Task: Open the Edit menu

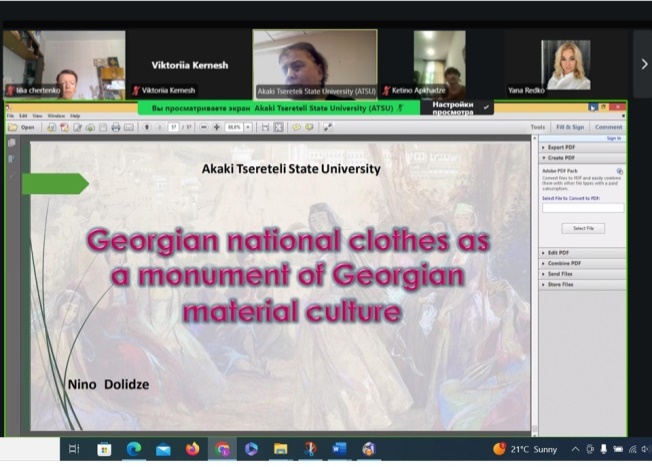Action: point(23,116)
